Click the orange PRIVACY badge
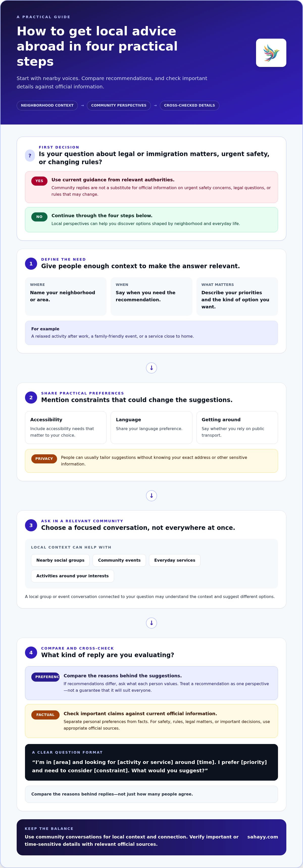 [44, 459]
